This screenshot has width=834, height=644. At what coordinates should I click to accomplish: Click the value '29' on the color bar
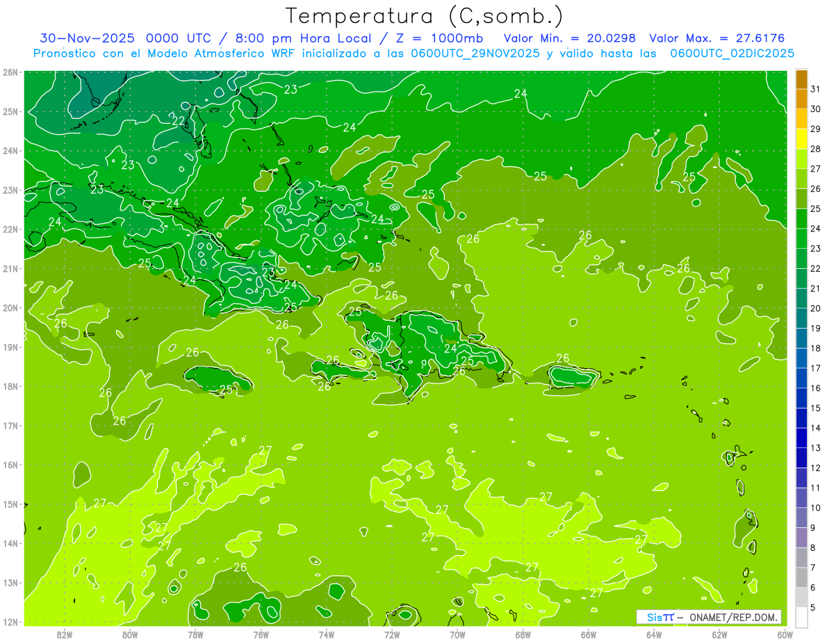coord(816,129)
